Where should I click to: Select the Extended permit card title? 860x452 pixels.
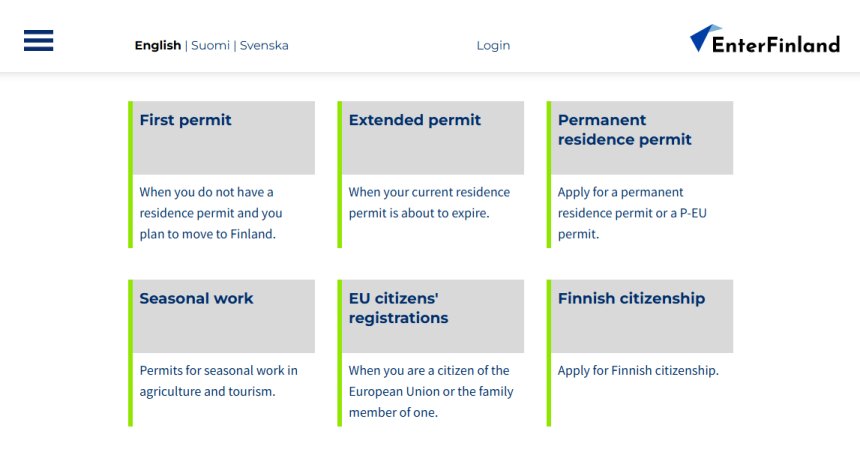tap(414, 120)
